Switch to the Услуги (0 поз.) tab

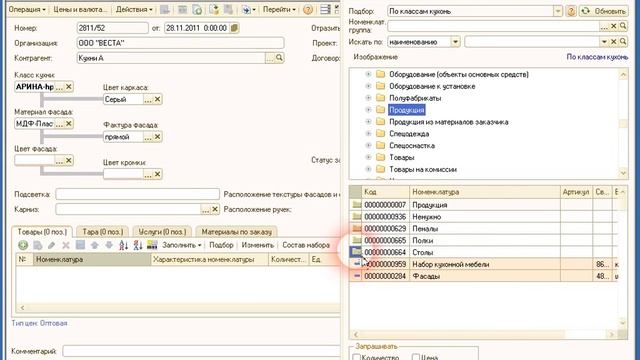point(162,231)
